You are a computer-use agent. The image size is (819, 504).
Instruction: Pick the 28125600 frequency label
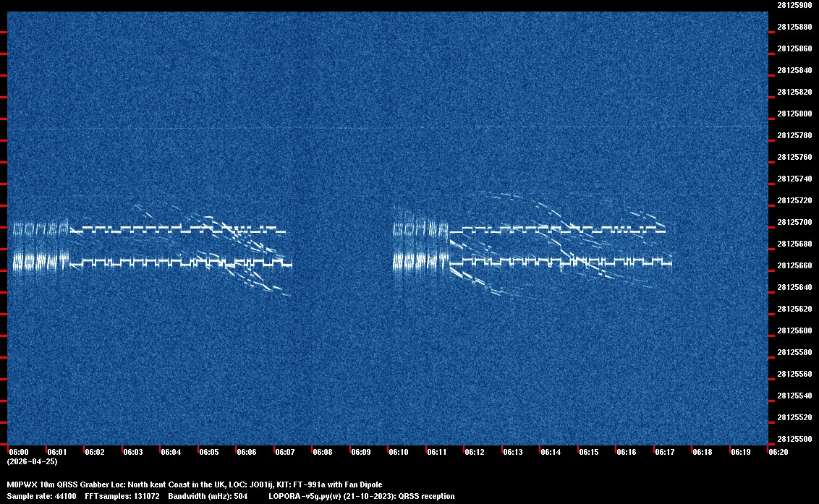point(794,330)
